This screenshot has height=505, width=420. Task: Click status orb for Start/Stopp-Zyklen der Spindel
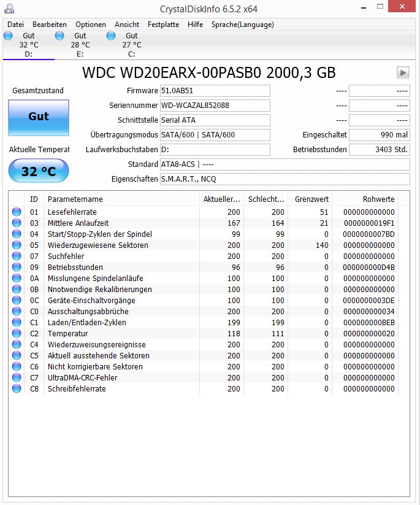[x=17, y=234]
